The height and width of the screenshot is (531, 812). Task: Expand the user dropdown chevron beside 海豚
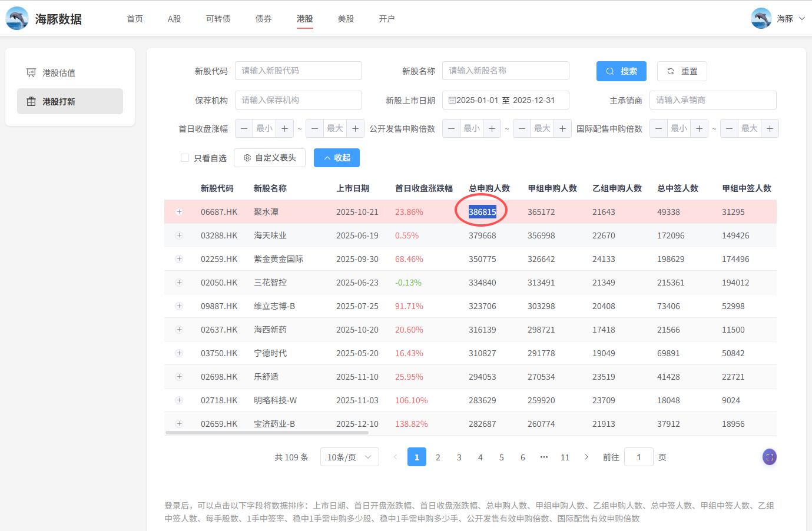(x=801, y=19)
